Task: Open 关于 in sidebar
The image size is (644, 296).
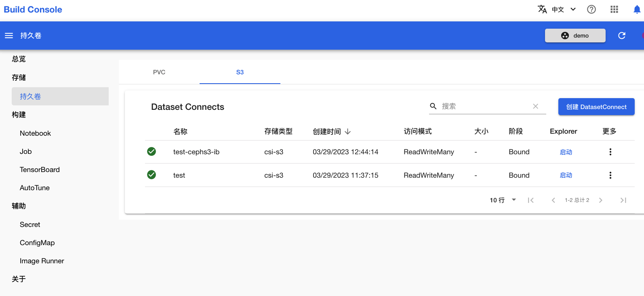Action: (x=19, y=279)
